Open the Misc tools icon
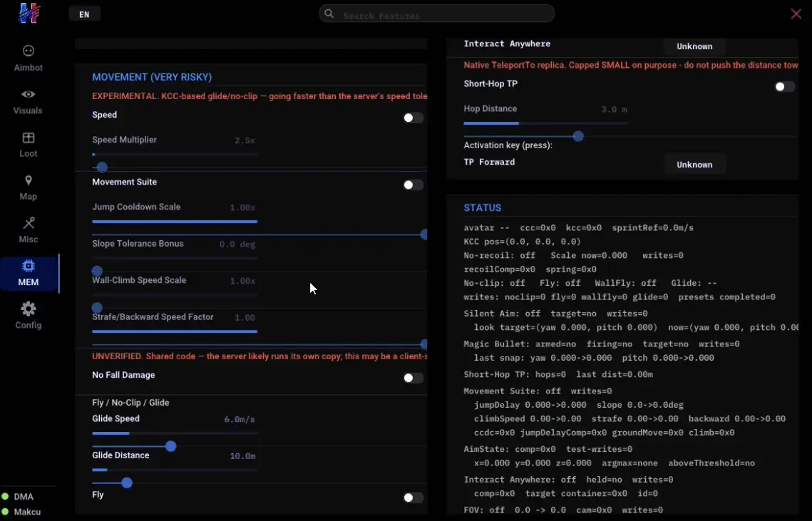812x521 pixels. pos(29,230)
